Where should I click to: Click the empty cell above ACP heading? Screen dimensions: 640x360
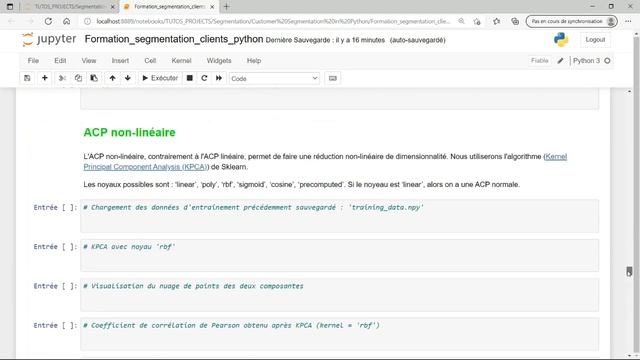(339, 99)
